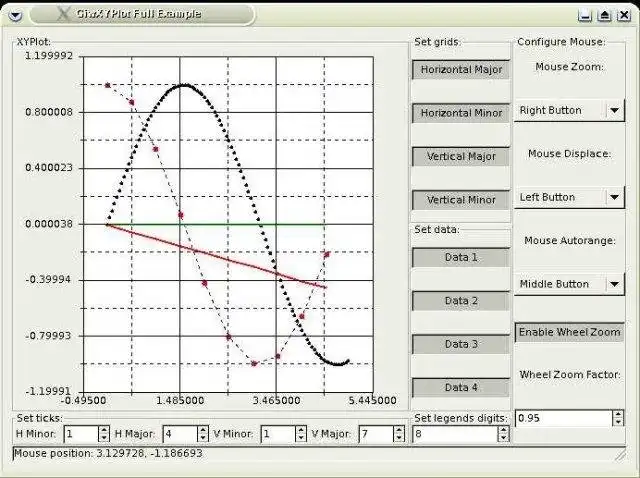Maximize the GtkXYPlot window

tap(604, 16)
